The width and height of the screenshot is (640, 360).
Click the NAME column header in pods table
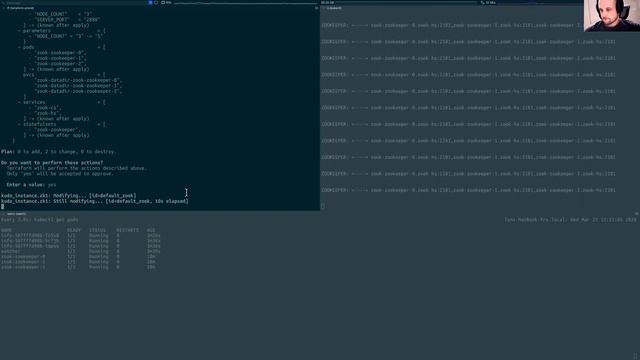(7, 230)
